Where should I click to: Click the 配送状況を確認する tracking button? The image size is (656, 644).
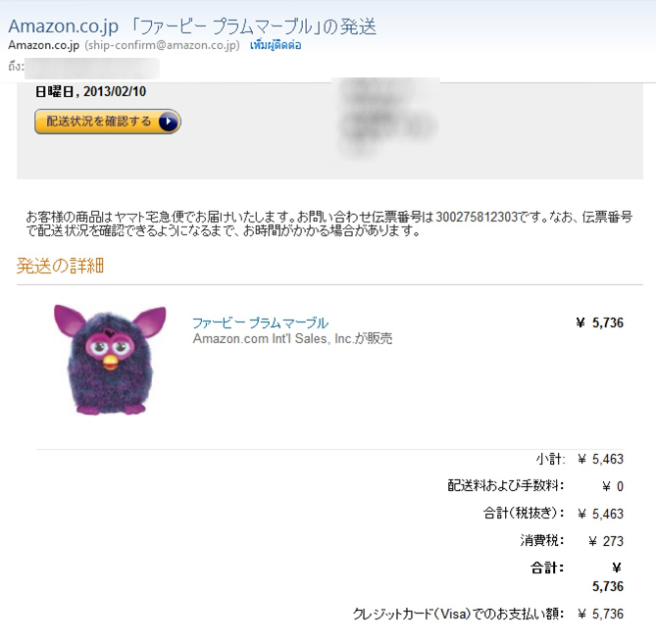click(108, 122)
